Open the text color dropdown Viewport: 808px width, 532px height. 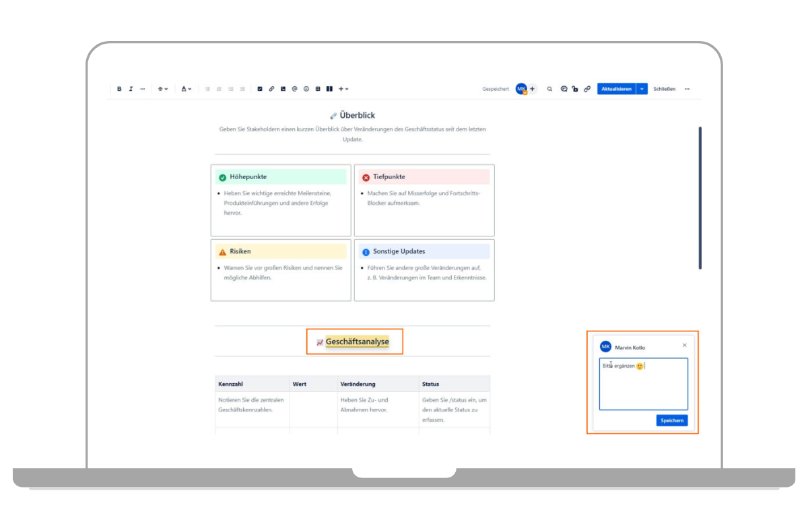click(x=187, y=89)
